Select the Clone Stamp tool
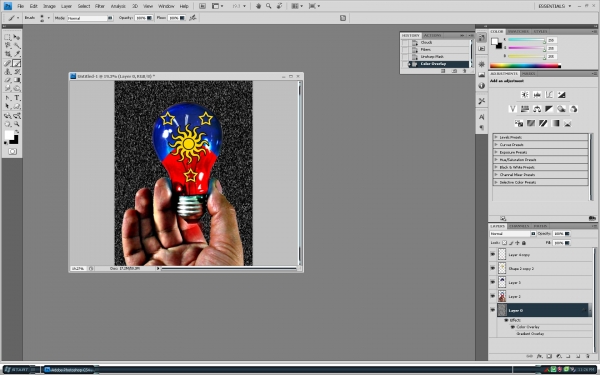The width and height of the screenshot is (600, 375). (x=7, y=72)
